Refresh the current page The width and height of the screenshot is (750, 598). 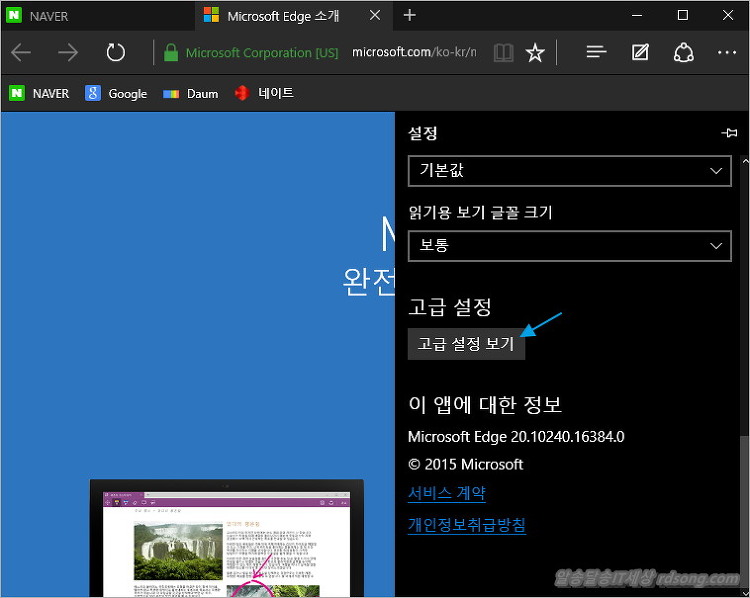(116, 53)
